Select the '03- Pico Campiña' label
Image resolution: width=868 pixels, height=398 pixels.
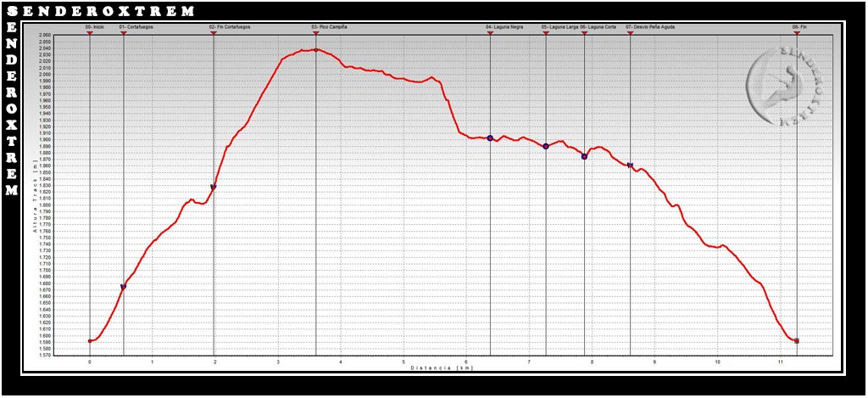click(330, 26)
